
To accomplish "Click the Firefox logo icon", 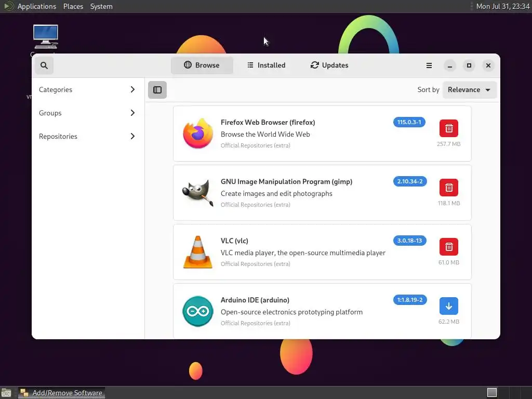I will pos(198,134).
